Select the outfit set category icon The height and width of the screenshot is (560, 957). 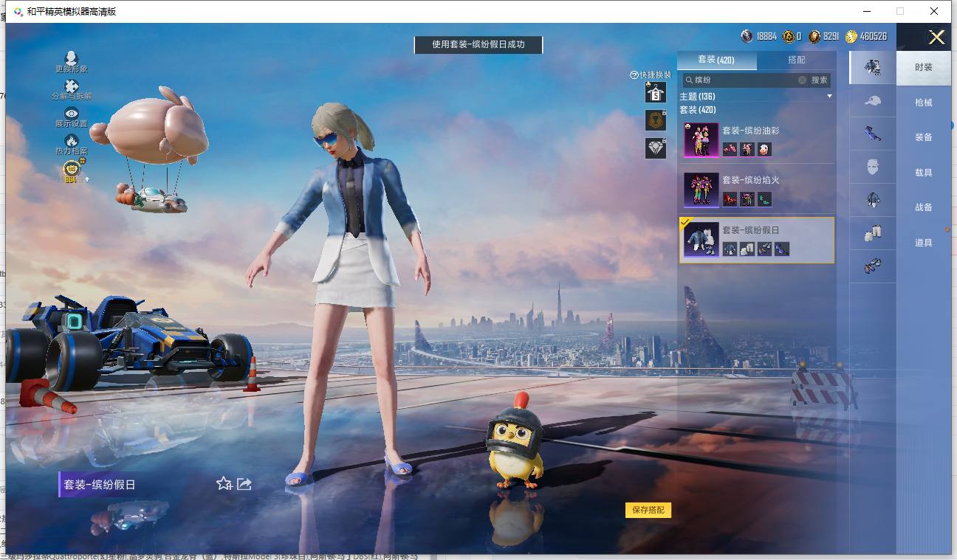coord(872,67)
